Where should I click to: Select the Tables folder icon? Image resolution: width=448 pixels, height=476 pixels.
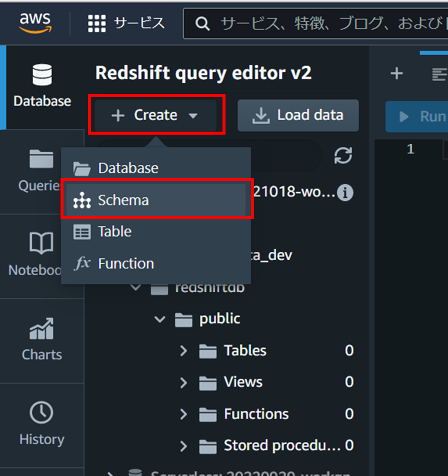[x=208, y=351]
